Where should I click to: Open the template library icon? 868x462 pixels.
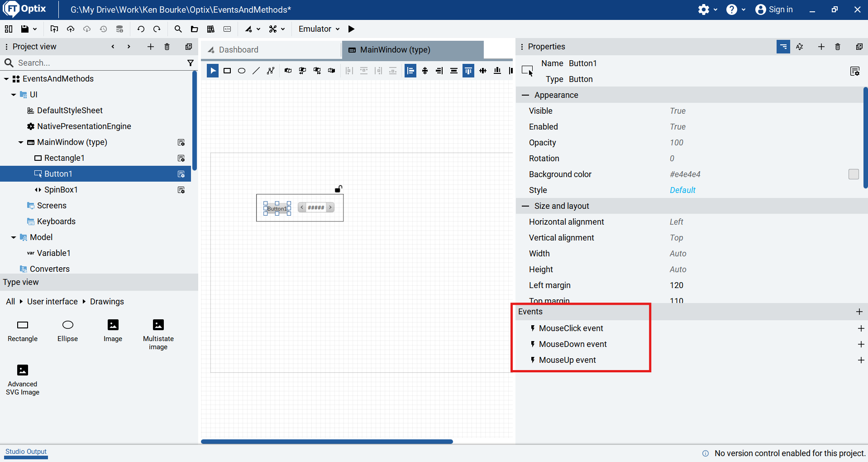[211, 29]
